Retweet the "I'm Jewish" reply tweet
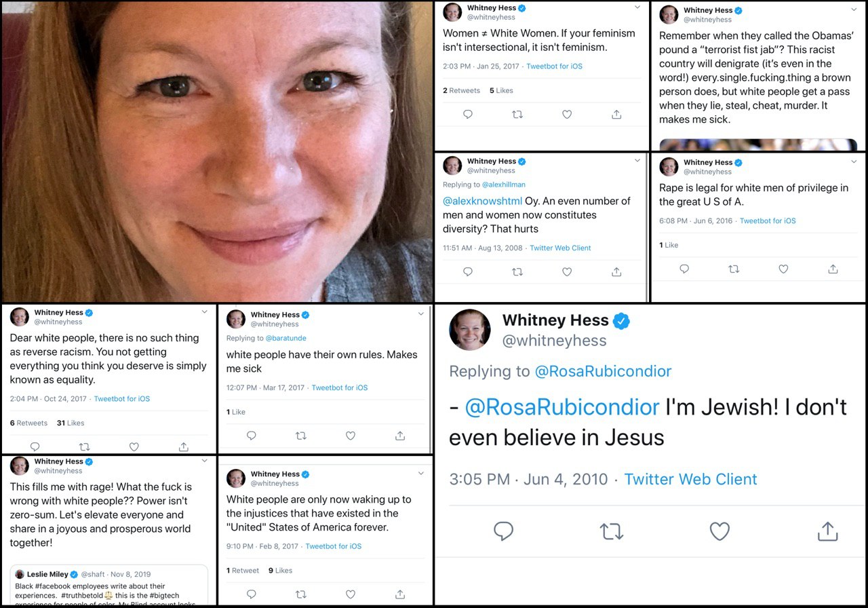The width and height of the screenshot is (868, 608). pyautogui.click(x=612, y=531)
